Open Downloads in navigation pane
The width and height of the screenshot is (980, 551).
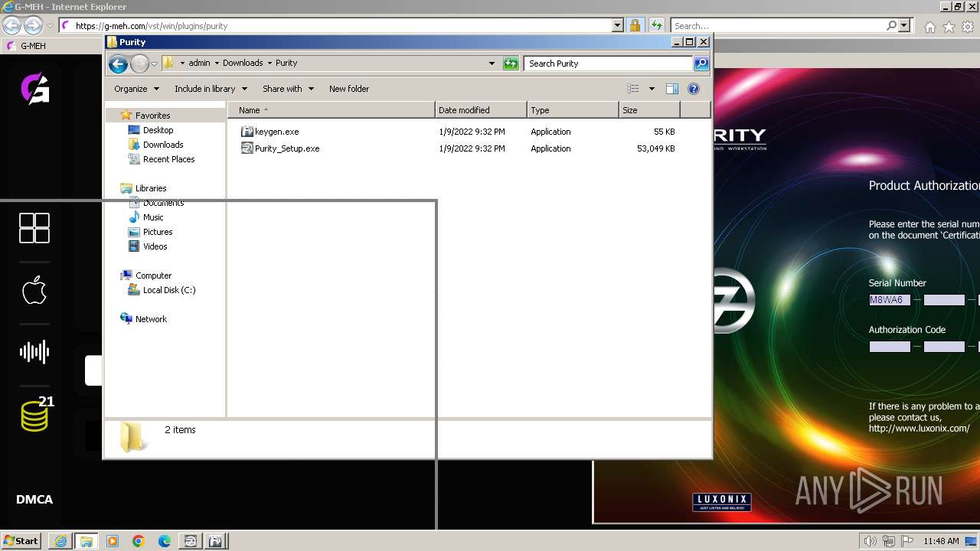pyautogui.click(x=163, y=145)
